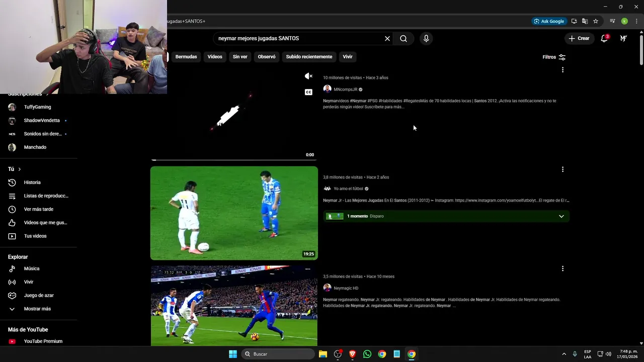This screenshot has width=644, height=362.
Task: Bookmark this page with the star icon
Action: point(596,21)
